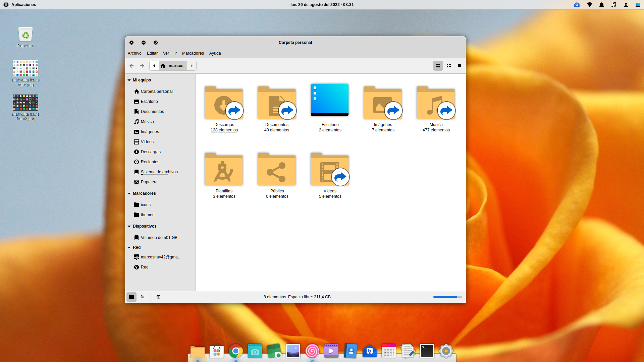Open the terminal from the dock

click(x=427, y=351)
